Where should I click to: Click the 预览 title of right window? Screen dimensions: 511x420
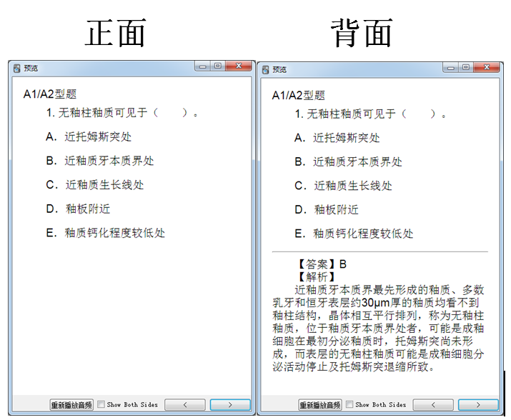279,69
